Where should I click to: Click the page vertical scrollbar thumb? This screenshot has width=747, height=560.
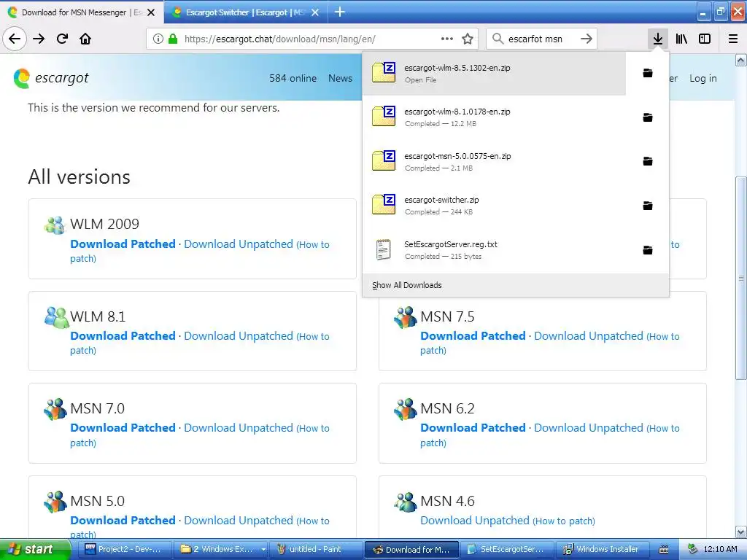click(740, 278)
